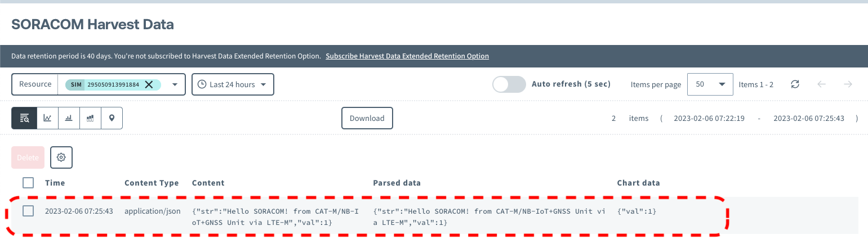Switch to the bar chart view
Viewport: 868px width, 239px height.
pyautogui.click(x=69, y=118)
